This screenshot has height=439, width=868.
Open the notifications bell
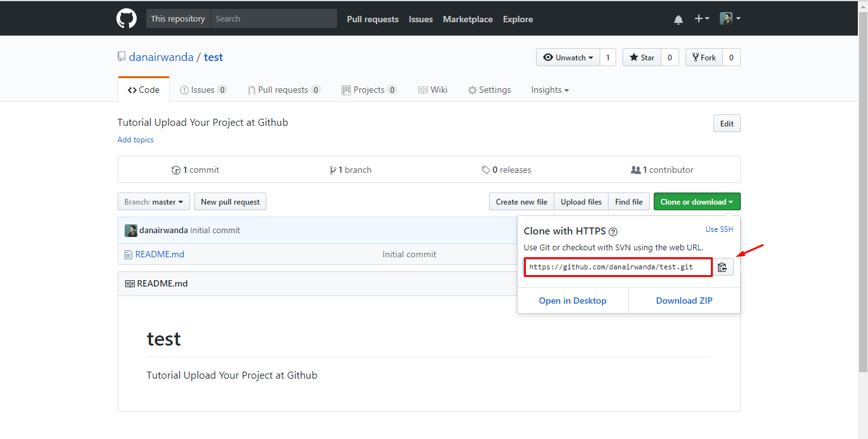click(x=679, y=20)
